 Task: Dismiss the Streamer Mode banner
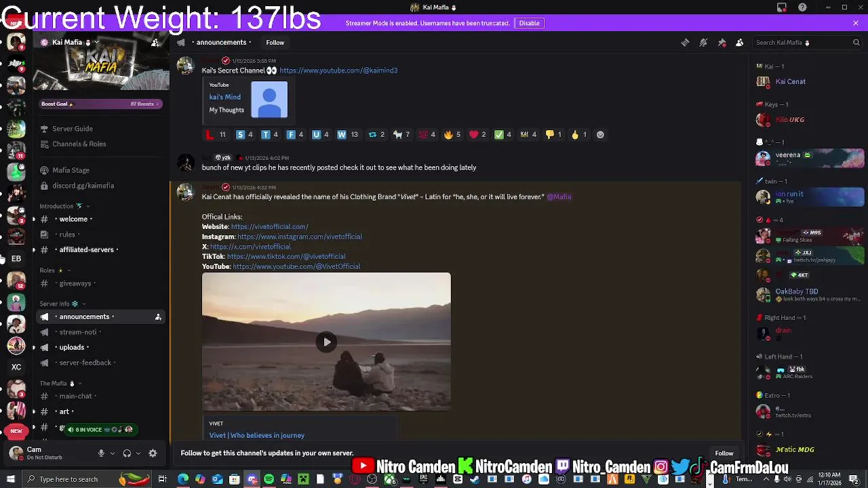point(856,23)
